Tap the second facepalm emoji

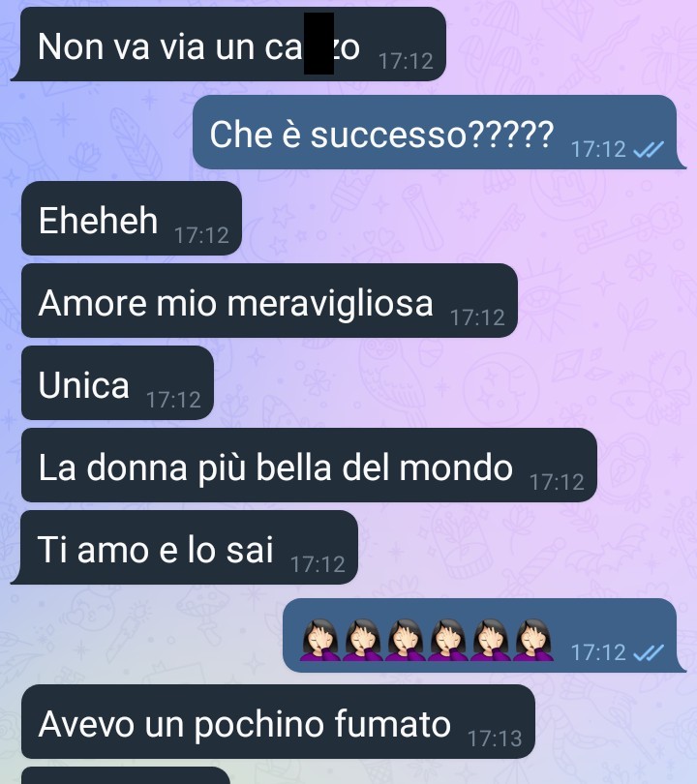point(363,640)
